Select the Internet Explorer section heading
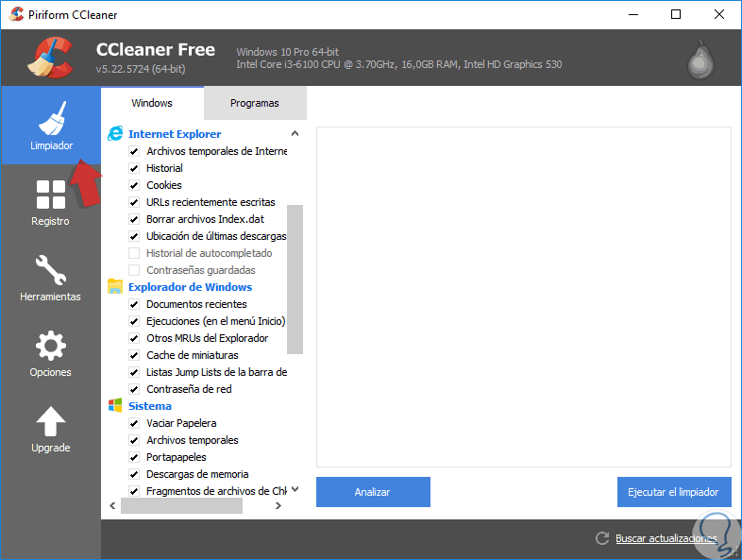Image resolution: width=742 pixels, height=560 pixels. (175, 134)
